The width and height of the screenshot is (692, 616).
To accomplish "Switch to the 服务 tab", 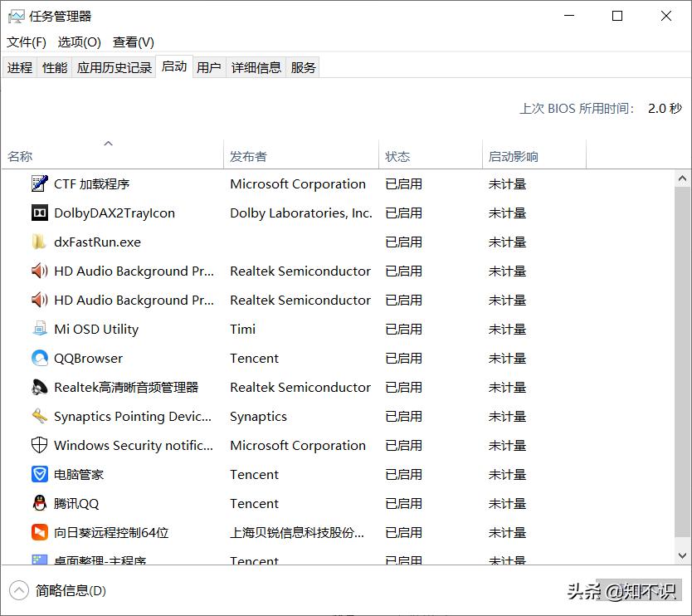I will (303, 67).
